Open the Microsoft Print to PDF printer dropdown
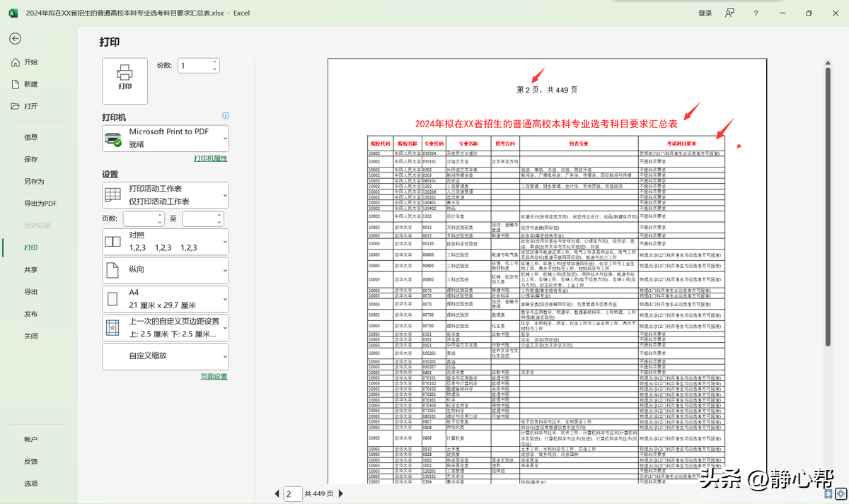This screenshot has width=849, height=504. point(166,138)
